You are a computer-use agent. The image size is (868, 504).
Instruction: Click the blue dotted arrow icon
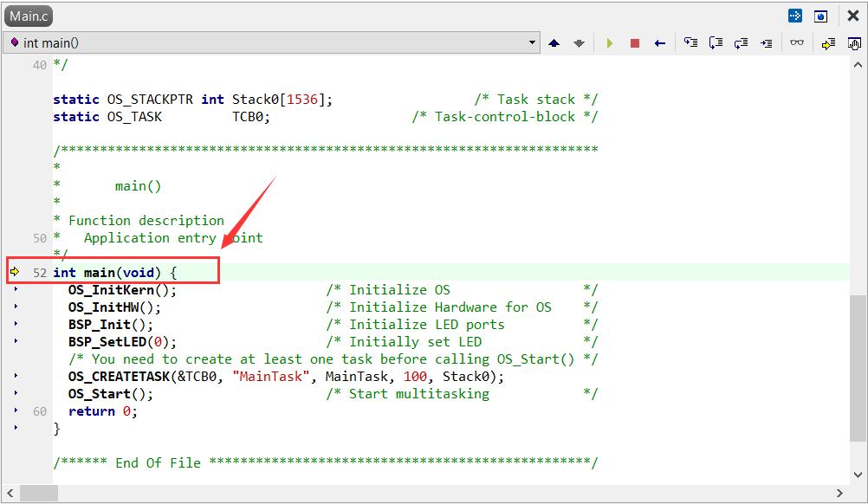(795, 16)
